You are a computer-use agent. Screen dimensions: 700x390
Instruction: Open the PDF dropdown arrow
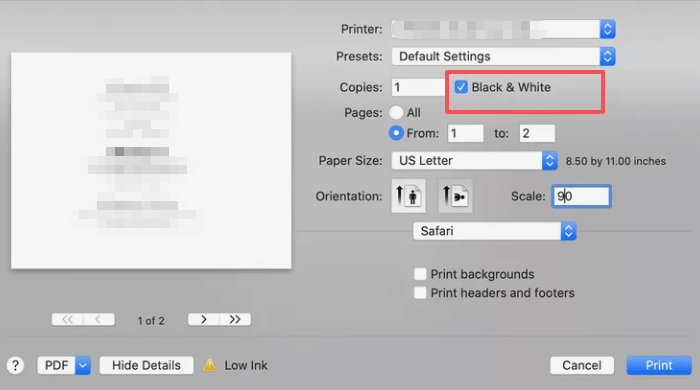point(83,365)
